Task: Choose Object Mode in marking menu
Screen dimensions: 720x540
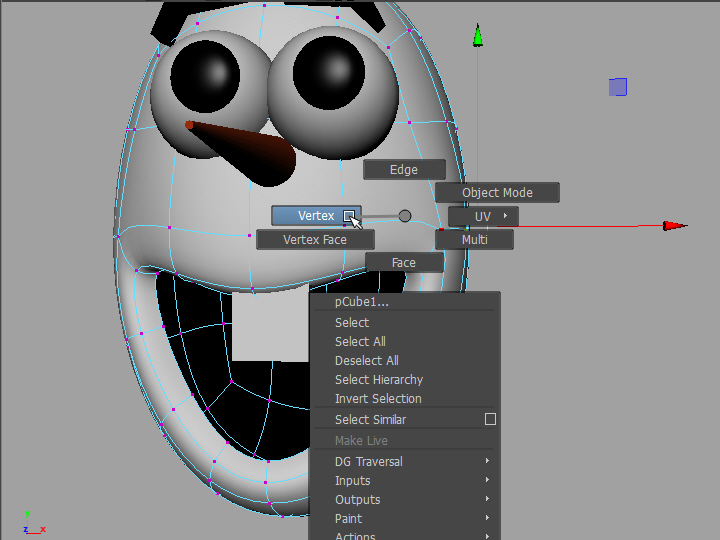Action: pyautogui.click(x=497, y=193)
